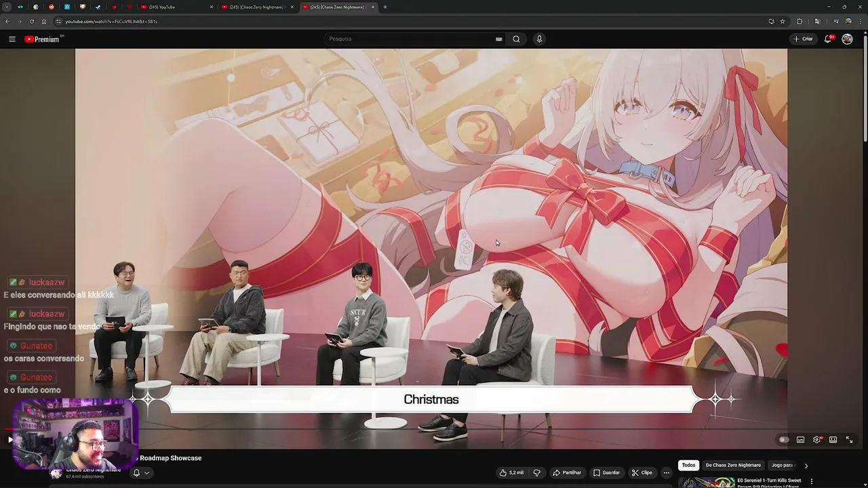Screen dimensions: 868x488
Task: Click the Partilhar share button
Action: (x=567, y=472)
